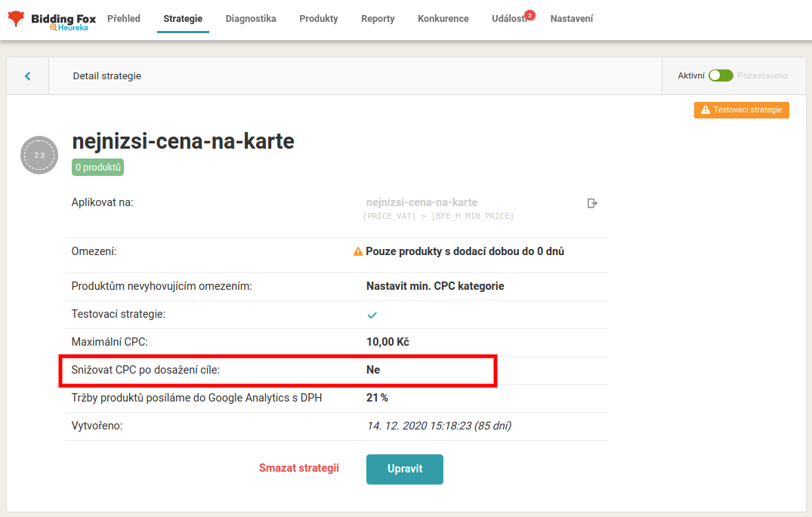Click the 0 produktů green badge
This screenshot has width=812, height=517.
tap(98, 167)
